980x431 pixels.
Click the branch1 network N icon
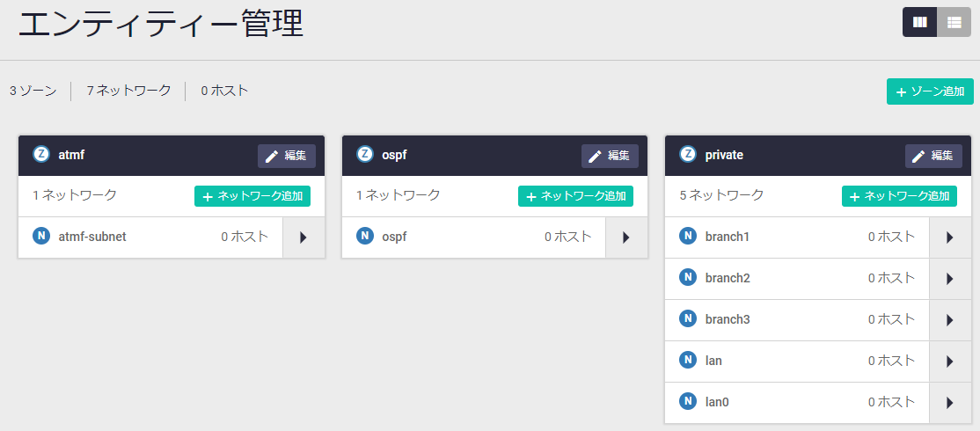coord(688,236)
